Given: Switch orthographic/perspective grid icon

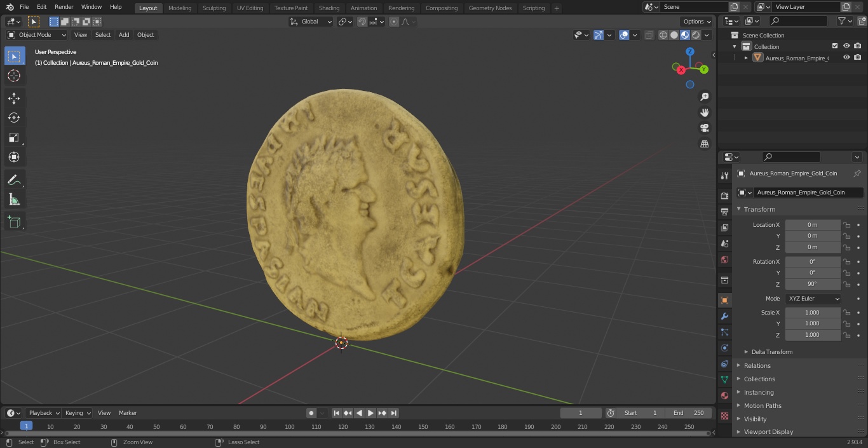Looking at the screenshot, I should pos(704,144).
